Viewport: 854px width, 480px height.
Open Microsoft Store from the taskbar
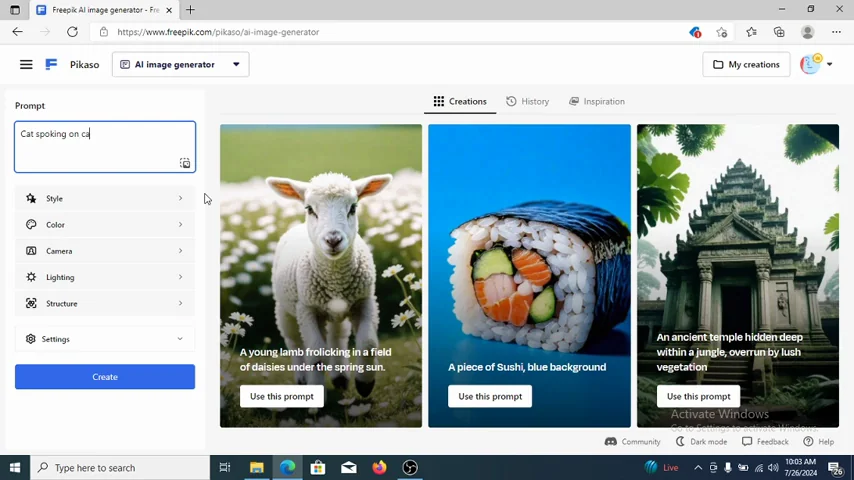[x=318, y=467]
